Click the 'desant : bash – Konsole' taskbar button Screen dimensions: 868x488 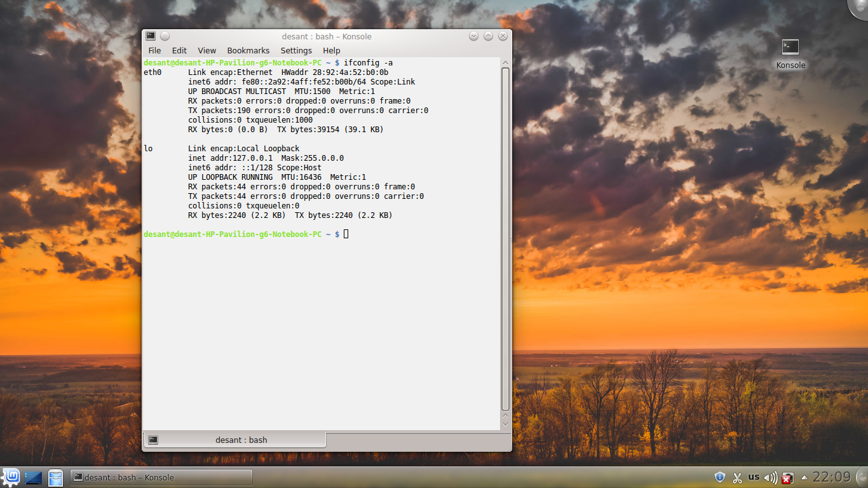pyautogui.click(x=161, y=477)
